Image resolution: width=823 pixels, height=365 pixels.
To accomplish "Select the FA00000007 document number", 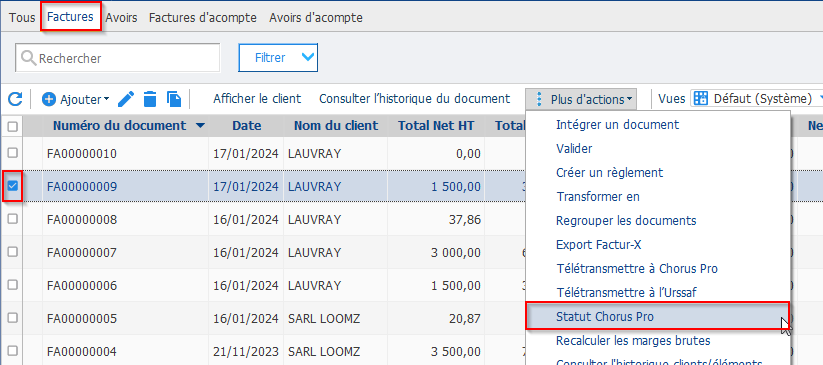I will pyautogui.click(x=81, y=253).
